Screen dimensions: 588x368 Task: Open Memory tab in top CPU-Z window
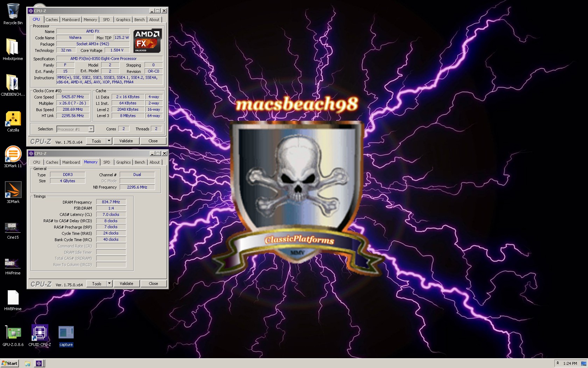[90, 20]
